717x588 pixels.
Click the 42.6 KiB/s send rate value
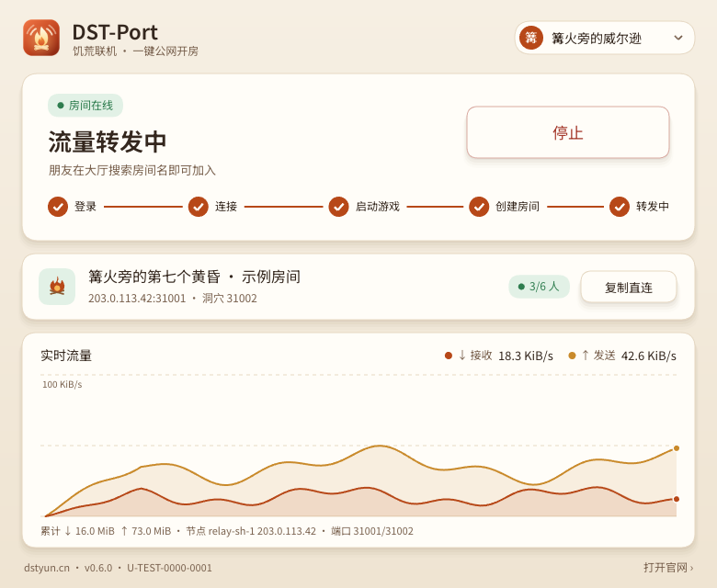point(648,356)
